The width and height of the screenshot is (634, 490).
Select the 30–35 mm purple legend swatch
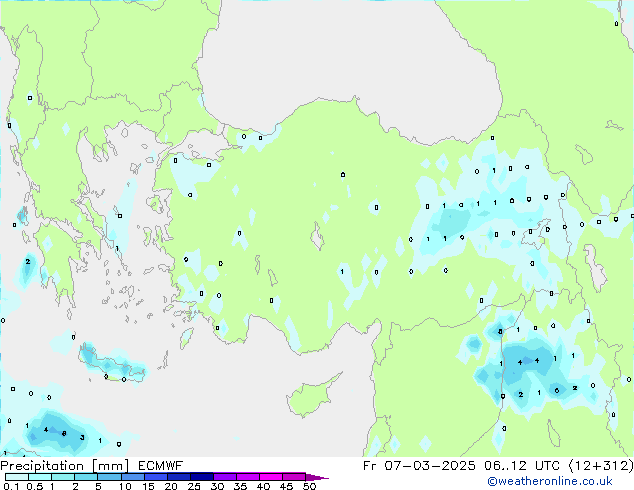(225, 477)
